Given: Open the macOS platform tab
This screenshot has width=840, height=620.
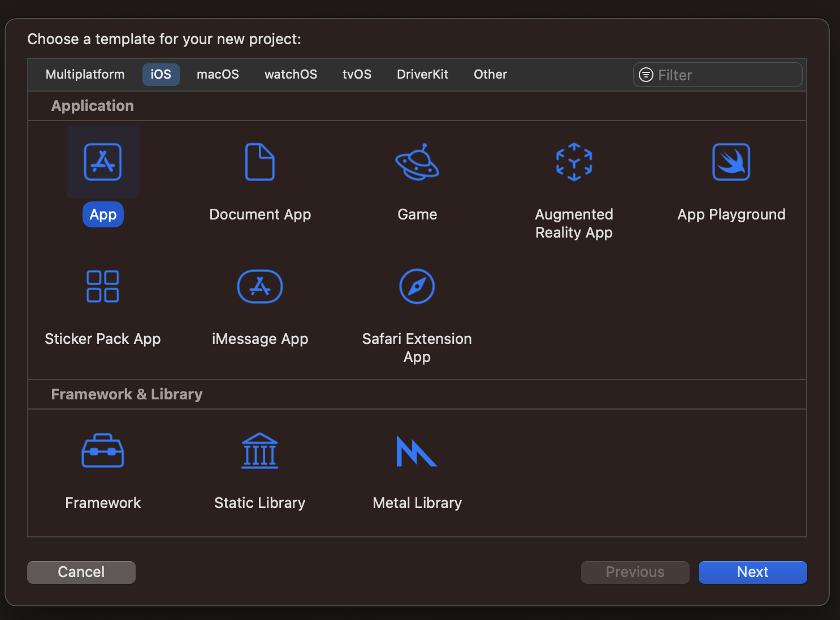Looking at the screenshot, I should point(218,75).
